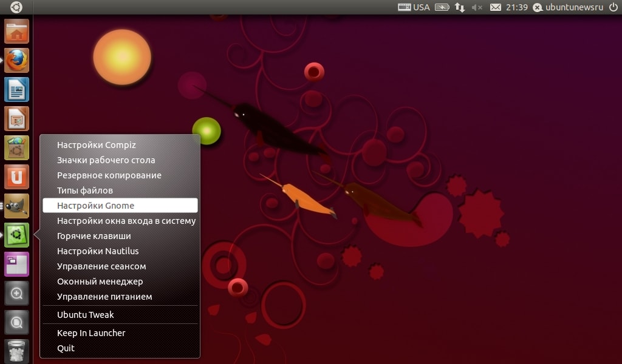Screen dimensions: 622x364
Task: Open Home Folder from the launcher
Action: coord(16,32)
